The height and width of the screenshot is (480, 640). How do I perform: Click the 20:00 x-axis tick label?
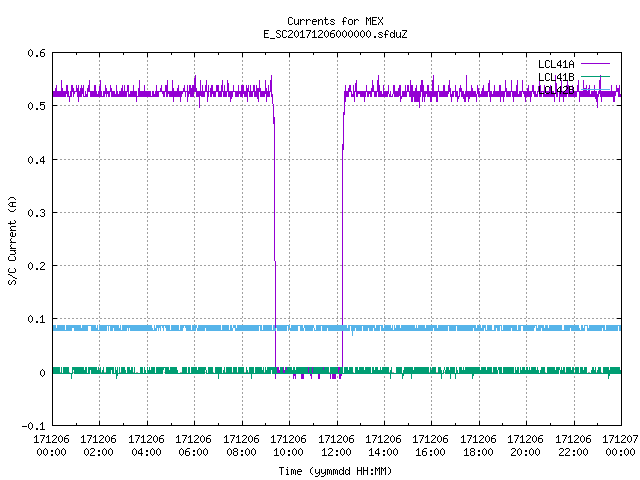pos(526,452)
